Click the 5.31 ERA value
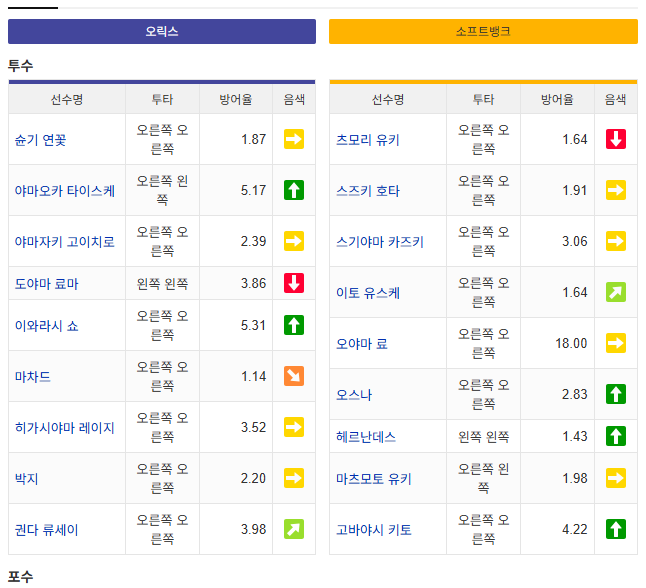The height and width of the screenshot is (588, 646). (x=253, y=326)
